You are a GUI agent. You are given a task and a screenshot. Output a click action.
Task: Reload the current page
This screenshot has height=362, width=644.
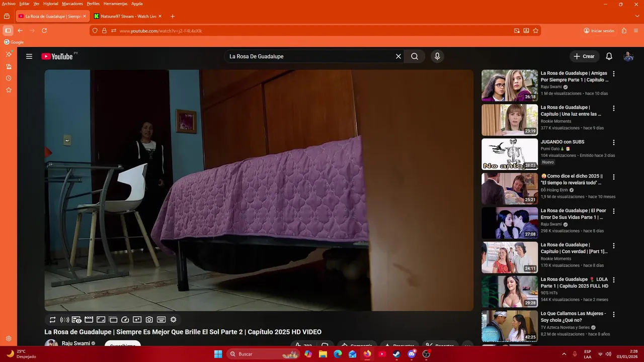point(44,31)
